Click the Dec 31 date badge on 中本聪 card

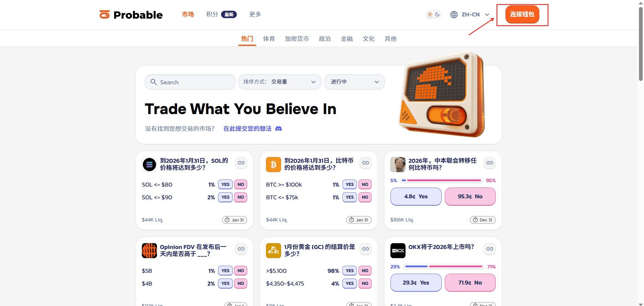[x=483, y=220]
